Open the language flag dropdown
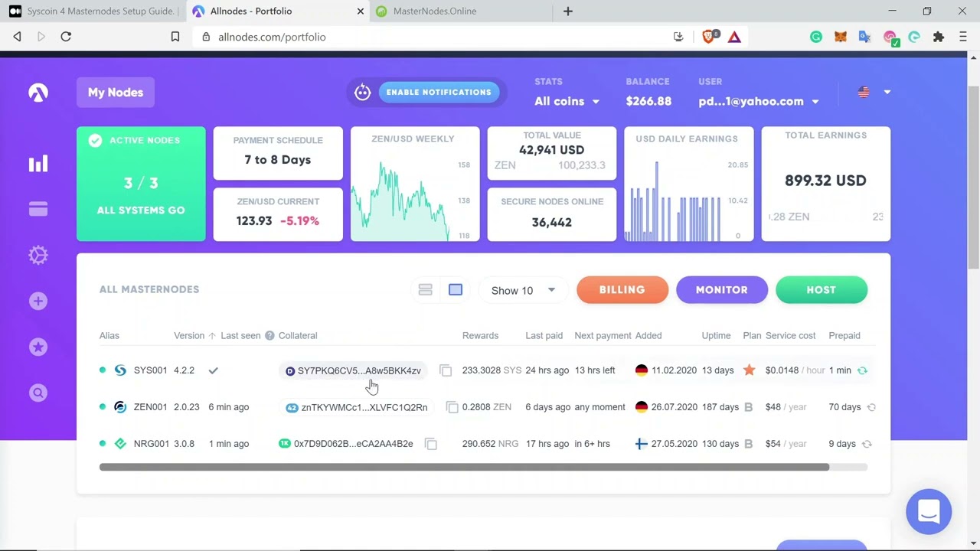This screenshot has height=551, width=980. click(874, 93)
